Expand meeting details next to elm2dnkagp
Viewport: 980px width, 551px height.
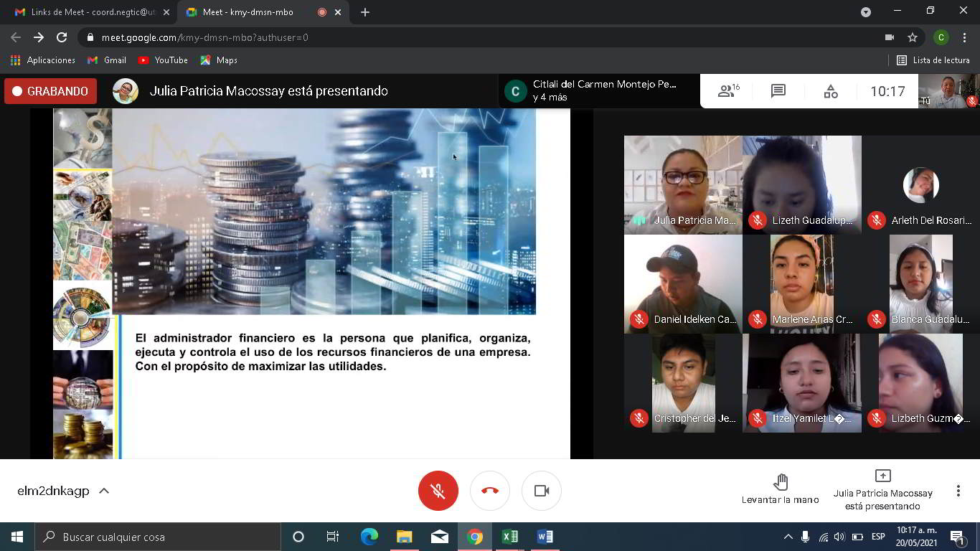(x=104, y=491)
